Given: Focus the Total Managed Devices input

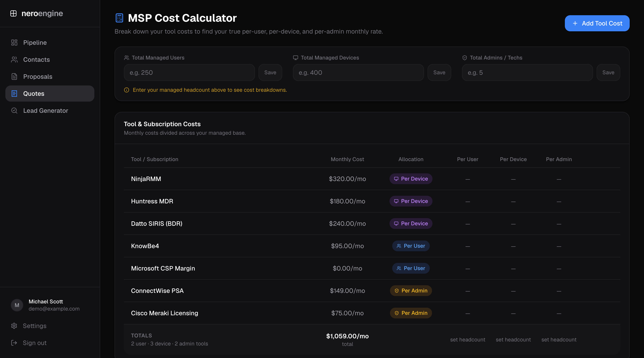Looking at the screenshot, I should pyautogui.click(x=358, y=72).
